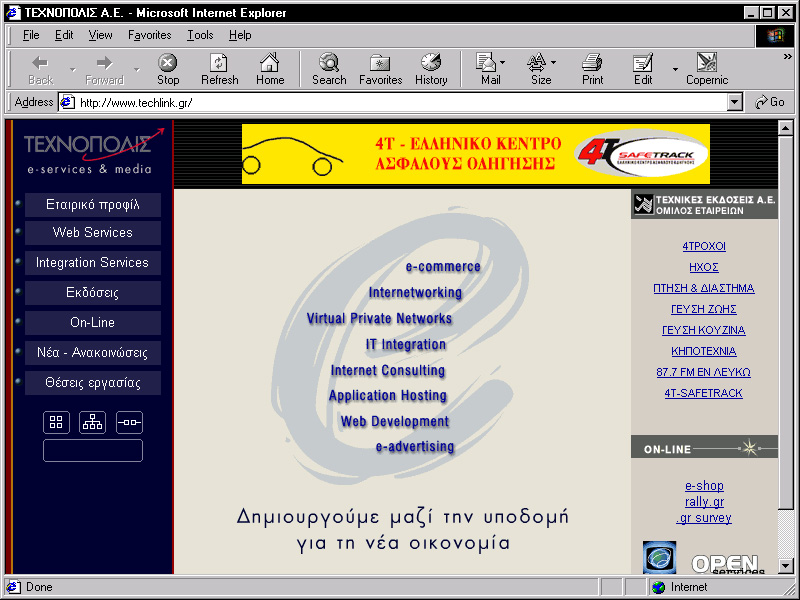The height and width of the screenshot is (600, 800).
Task: Open the Θέσεις εργασίας section
Action: pos(92,383)
